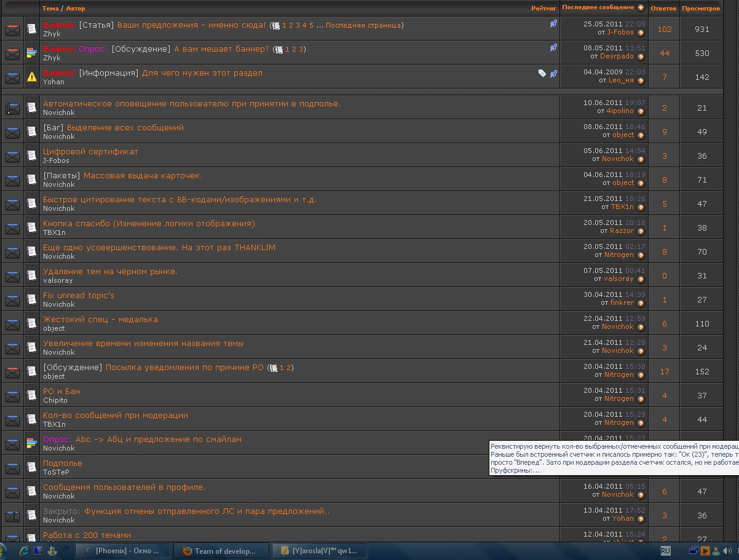Click reply count 102 for suggestions thread
This screenshot has height=560, width=739.
click(664, 30)
